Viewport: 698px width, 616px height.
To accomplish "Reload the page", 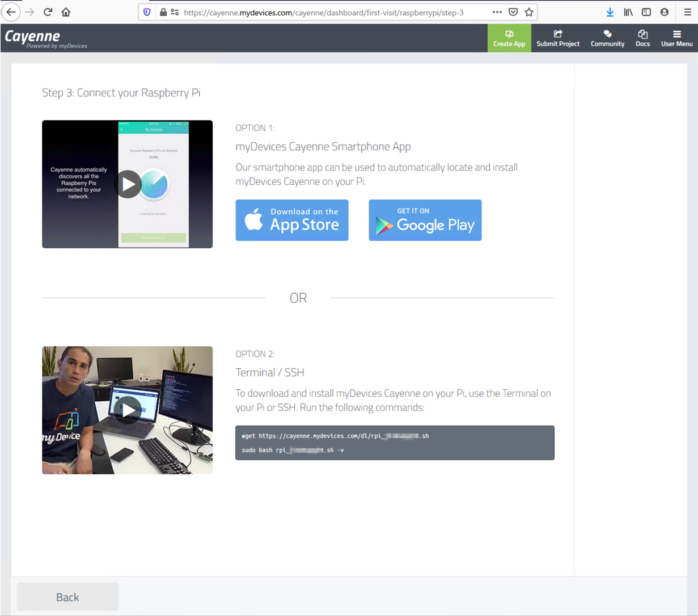I will pos(48,12).
